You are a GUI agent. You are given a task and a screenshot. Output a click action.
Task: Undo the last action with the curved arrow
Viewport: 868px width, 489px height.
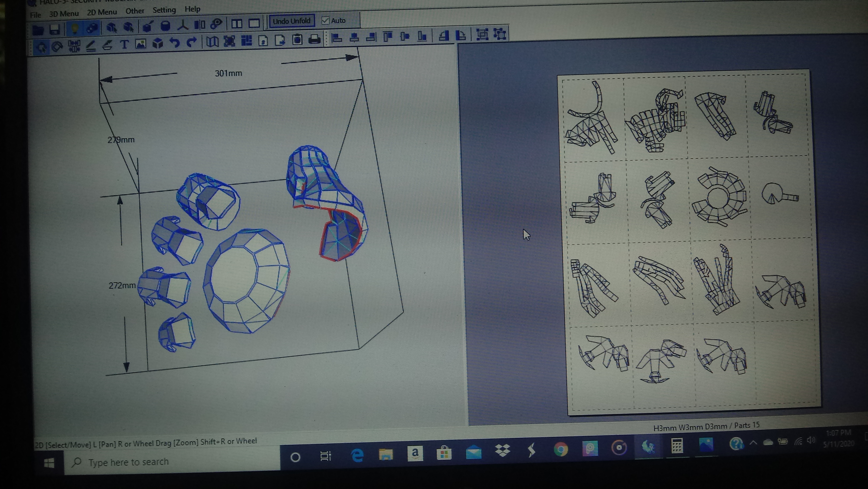point(174,43)
